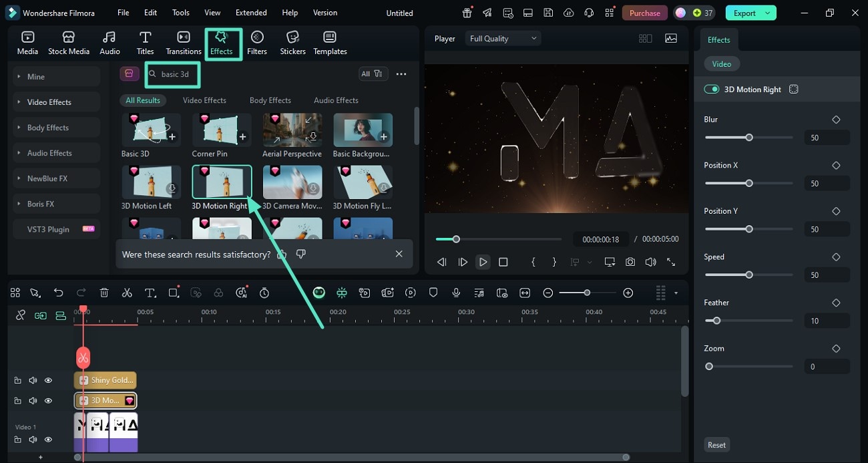The image size is (868, 463).
Task: Click the Blur slider
Action: (x=748, y=138)
